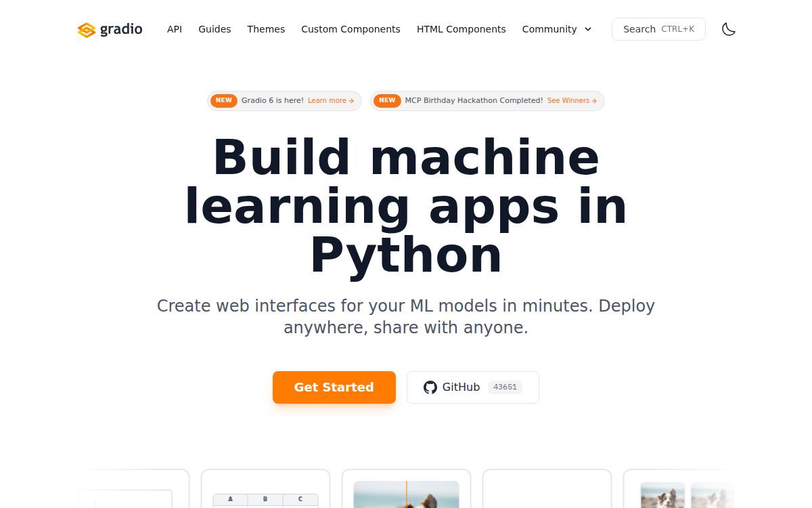
Task: Click the NEW badge beside MCP Hackathon
Action: pyautogui.click(x=387, y=100)
